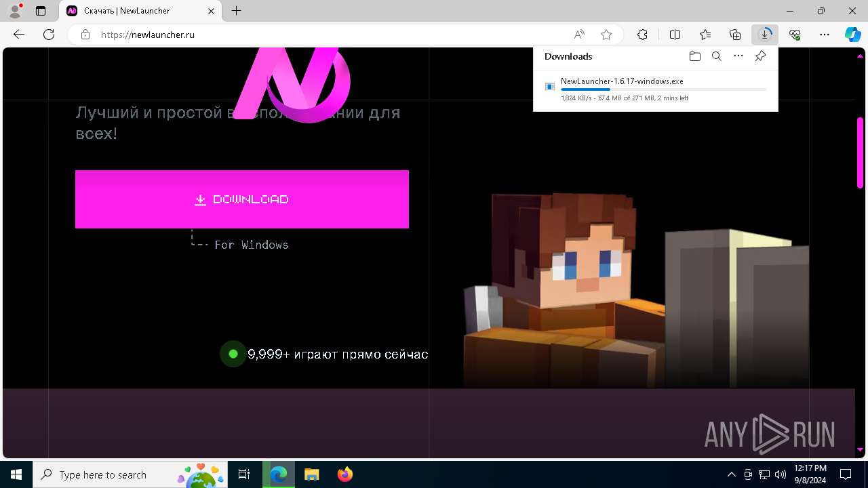Open browser Extensions puzzle icon
868x488 pixels.
642,35
